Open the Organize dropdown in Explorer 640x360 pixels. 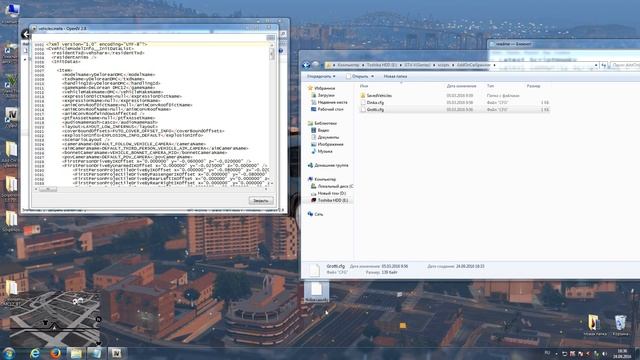click(x=321, y=76)
